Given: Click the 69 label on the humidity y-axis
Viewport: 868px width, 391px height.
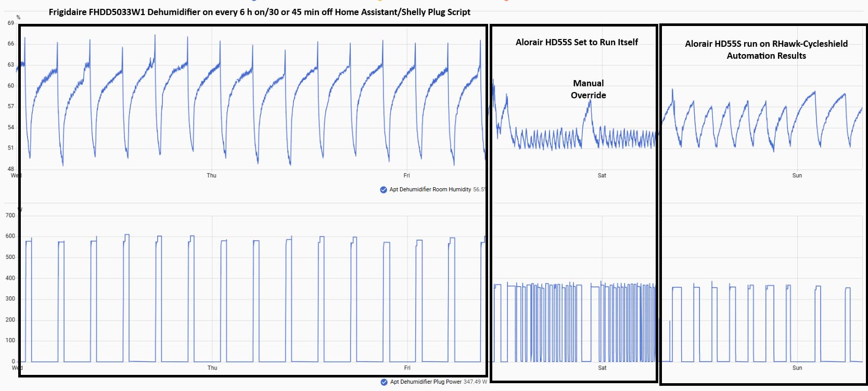Looking at the screenshot, I should [x=11, y=23].
